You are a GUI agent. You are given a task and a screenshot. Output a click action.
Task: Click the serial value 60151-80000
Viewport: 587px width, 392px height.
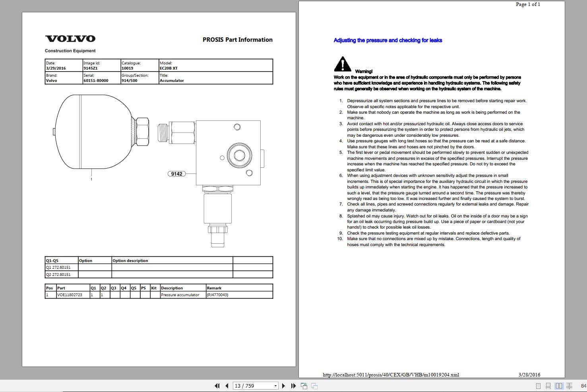tap(96, 81)
